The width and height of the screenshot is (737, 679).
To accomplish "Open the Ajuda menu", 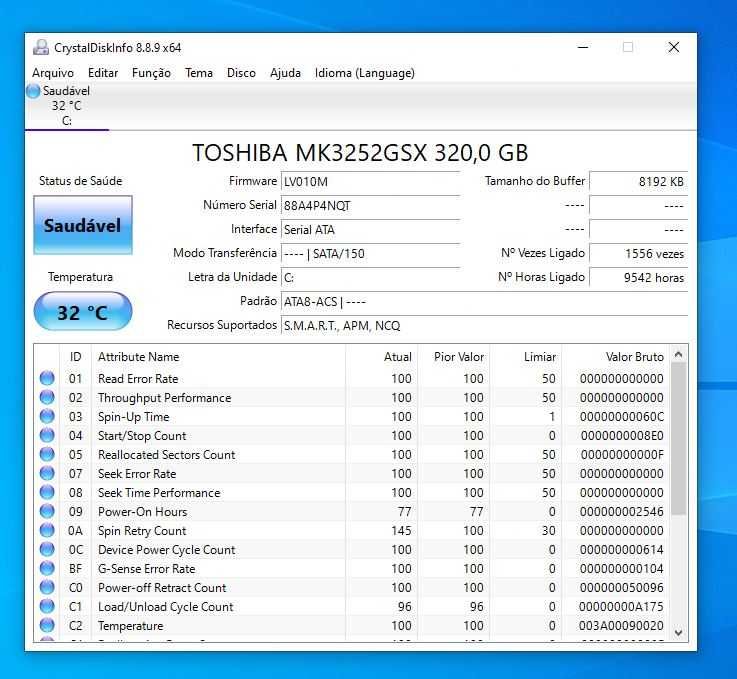I will (285, 73).
